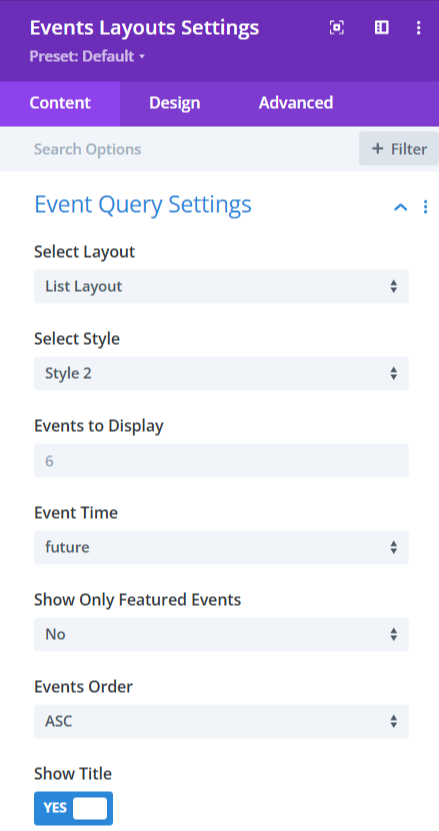Click the expand modal fullscreen icon
Image resolution: width=439 pixels, height=831 pixels.
tap(337, 28)
